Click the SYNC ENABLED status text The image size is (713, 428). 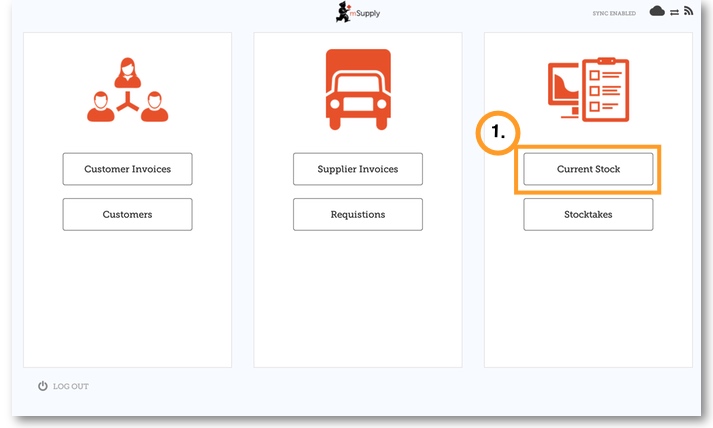(x=614, y=13)
